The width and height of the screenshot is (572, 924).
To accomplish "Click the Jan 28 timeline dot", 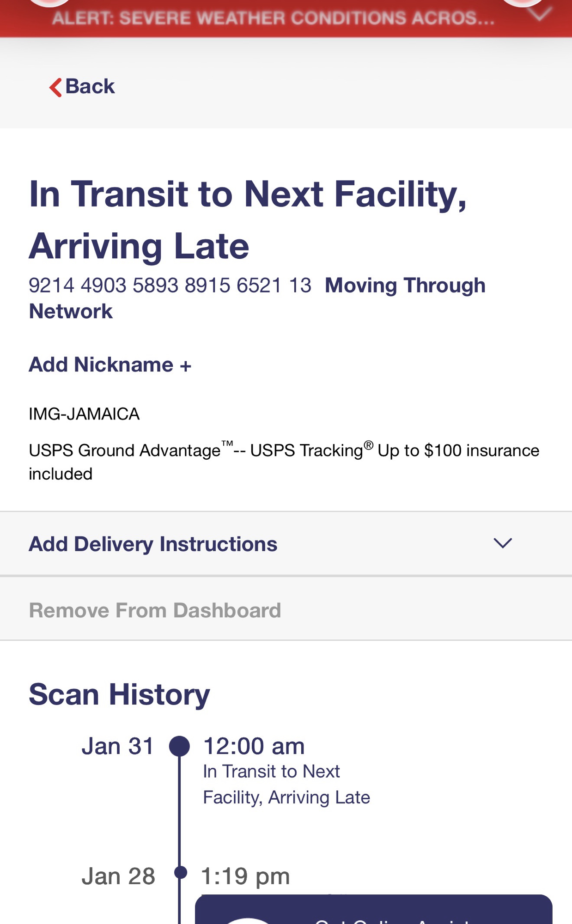I will [x=180, y=872].
